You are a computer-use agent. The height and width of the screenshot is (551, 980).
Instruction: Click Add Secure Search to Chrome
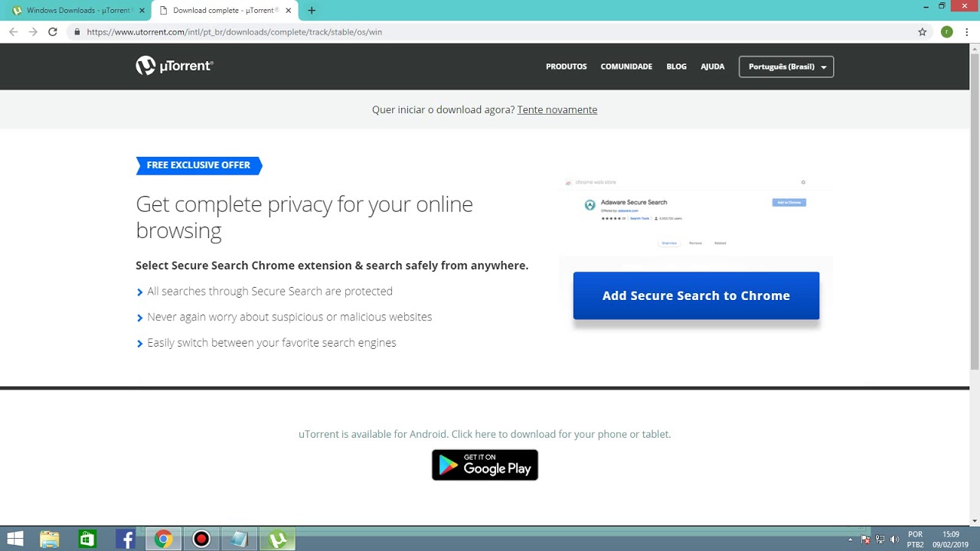click(696, 295)
